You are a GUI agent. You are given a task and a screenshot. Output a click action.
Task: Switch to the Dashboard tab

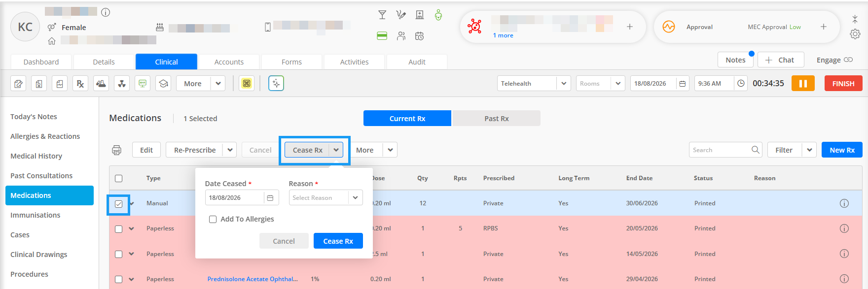tap(41, 62)
